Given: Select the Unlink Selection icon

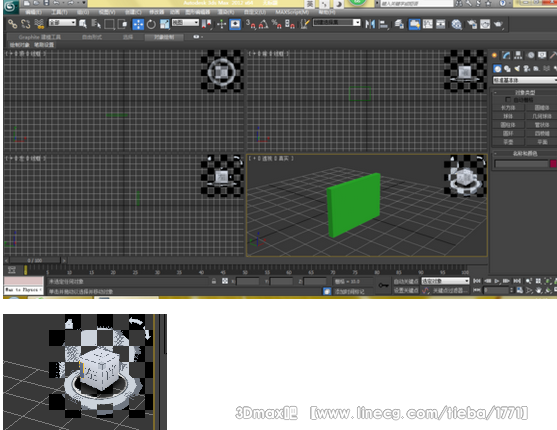Looking at the screenshot, I should tap(26, 24).
